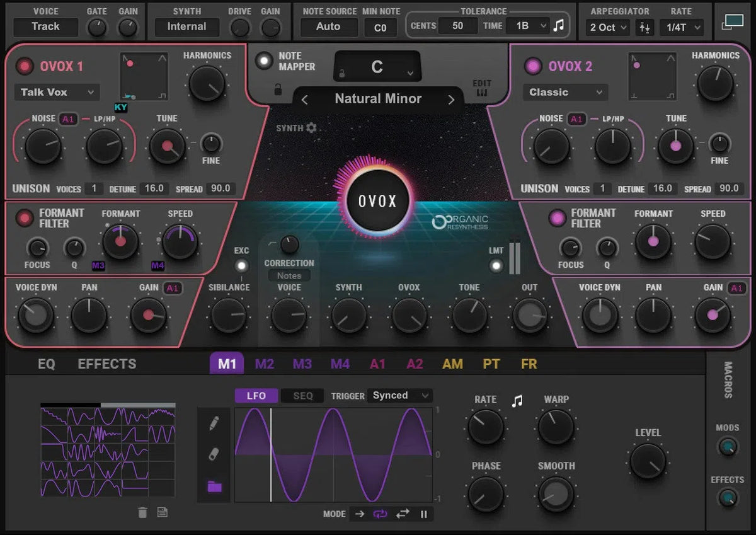Click the next arrow beside Natural Minor
The image size is (756, 535).
tap(452, 99)
